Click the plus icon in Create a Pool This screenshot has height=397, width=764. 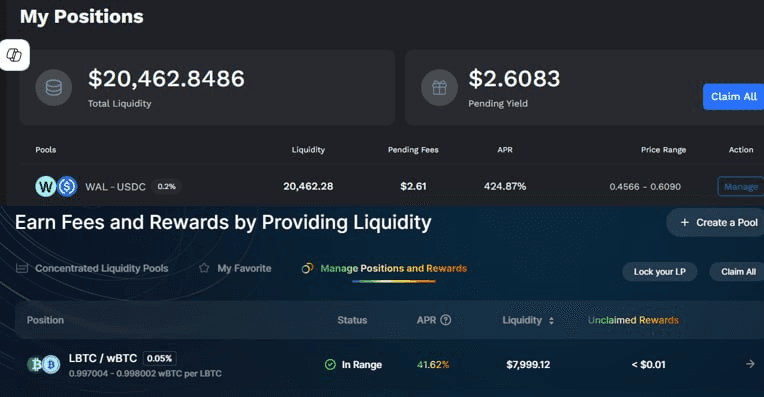tap(685, 223)
